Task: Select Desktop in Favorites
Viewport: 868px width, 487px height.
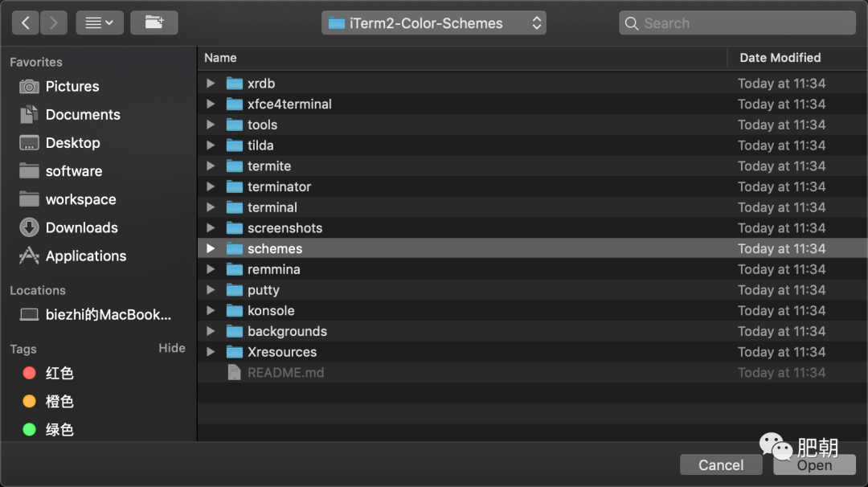Action: click(72, 143)
